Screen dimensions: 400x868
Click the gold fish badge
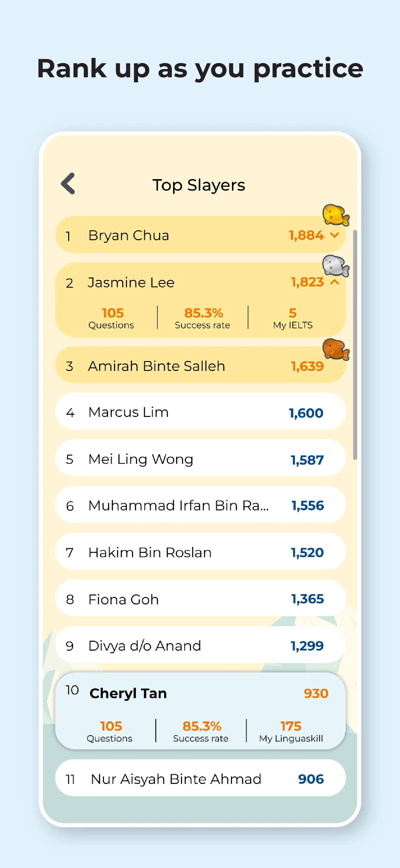[x=335, y=214]
